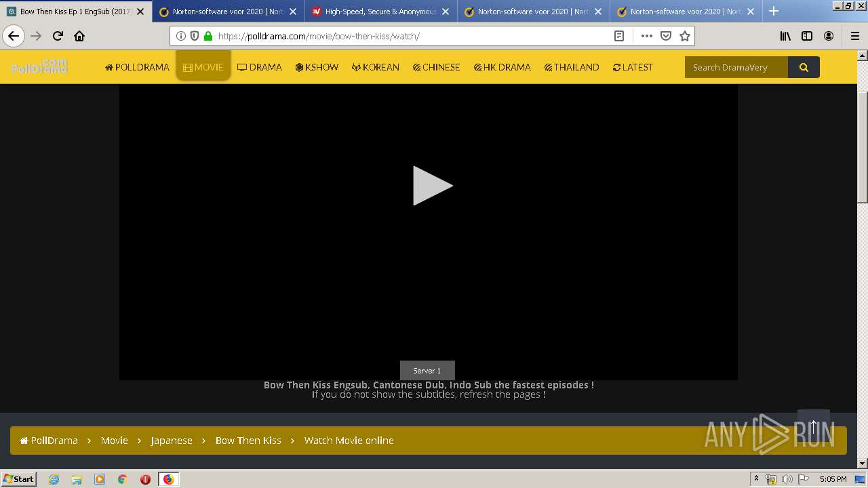Open the CHINESE nav item

click(437, 67)
